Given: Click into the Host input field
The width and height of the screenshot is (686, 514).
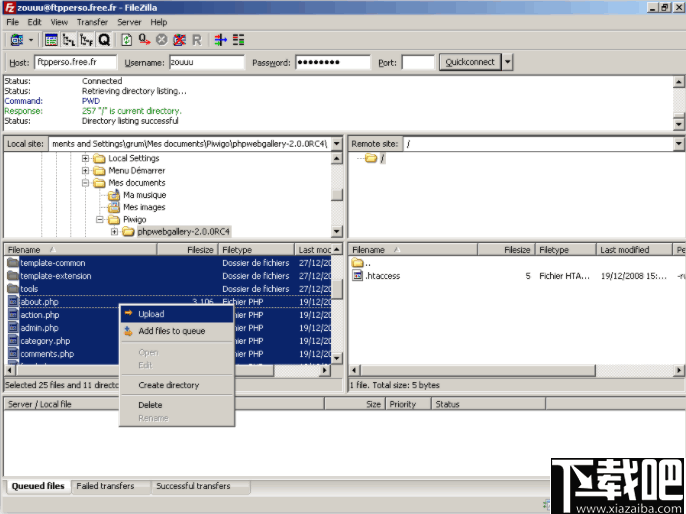Looking at the screenshot, I should 75,62.
